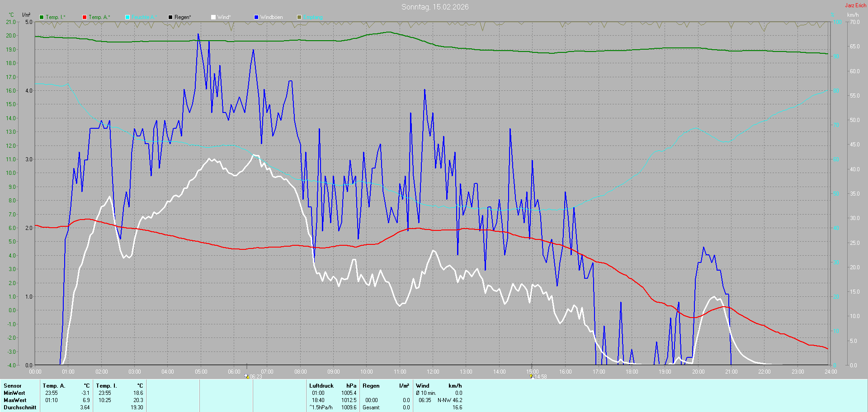This screenshot has height=412, width=868.
Task: Click the marker icon at 14:58
Action: coord(531,376)
